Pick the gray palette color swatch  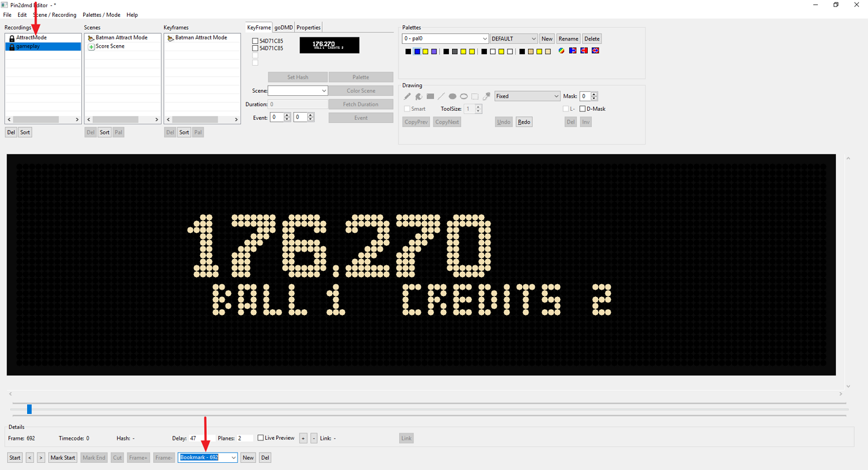click(x=454, y=52)
